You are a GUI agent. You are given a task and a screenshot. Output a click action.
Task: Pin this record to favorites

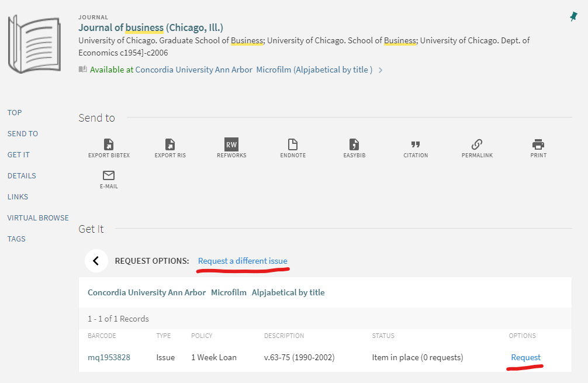pos(573,16)
